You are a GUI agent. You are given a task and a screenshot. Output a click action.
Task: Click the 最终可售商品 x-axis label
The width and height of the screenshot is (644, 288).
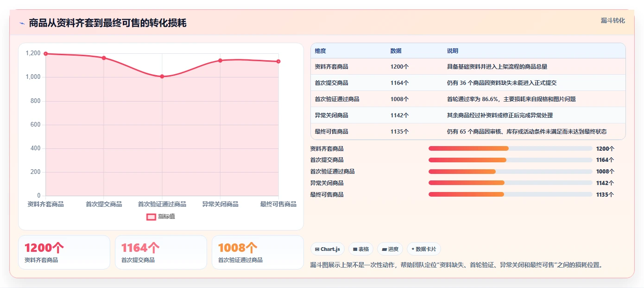click(278, 204)
